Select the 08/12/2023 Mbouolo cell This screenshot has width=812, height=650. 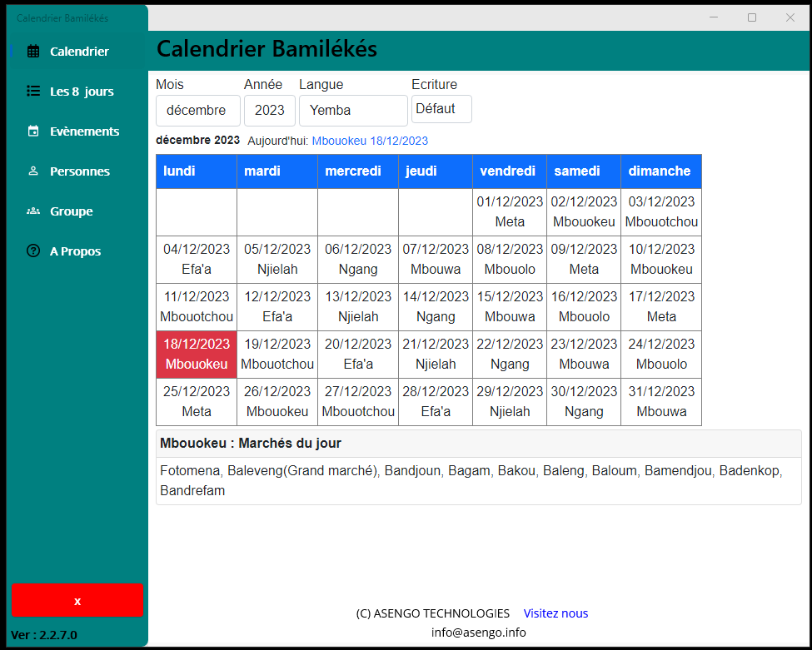click(x=510, y=260)
